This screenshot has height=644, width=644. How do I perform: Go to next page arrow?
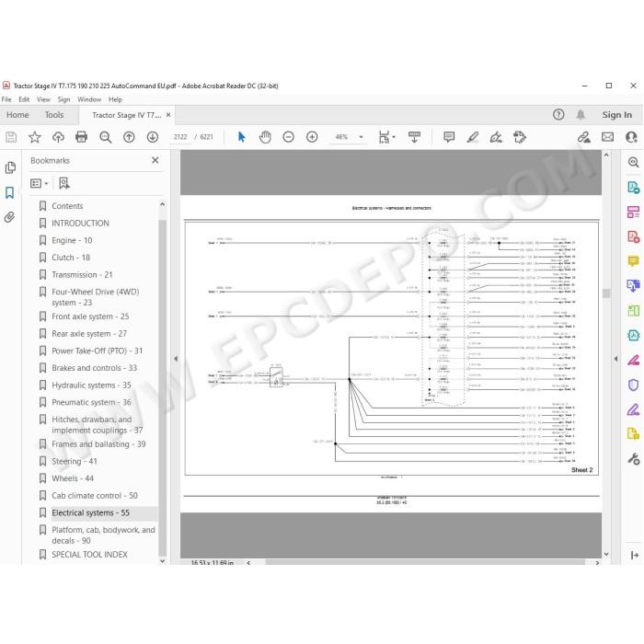[x=153, y=137]
